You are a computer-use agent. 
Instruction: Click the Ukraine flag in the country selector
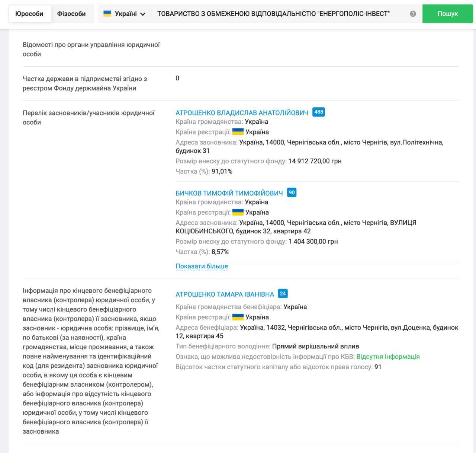click(107, 14)
